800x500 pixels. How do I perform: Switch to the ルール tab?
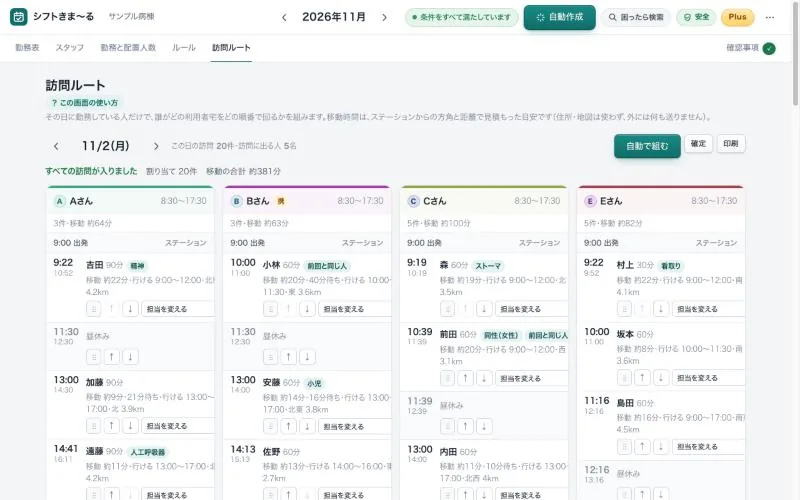[184, 47]
